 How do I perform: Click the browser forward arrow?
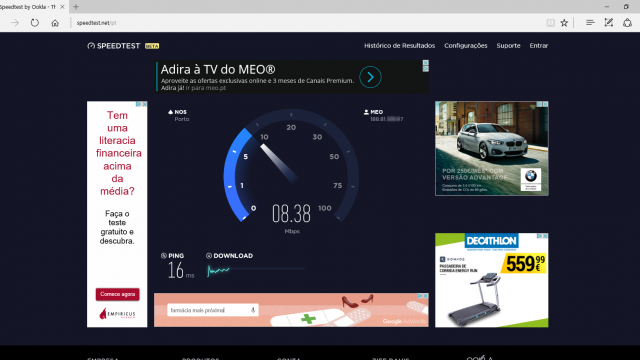click(x=15, y=23)
